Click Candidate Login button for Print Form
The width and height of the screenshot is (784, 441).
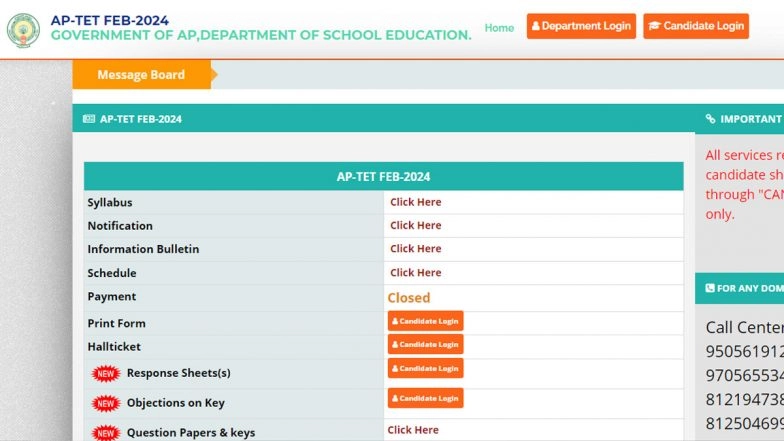426,321
